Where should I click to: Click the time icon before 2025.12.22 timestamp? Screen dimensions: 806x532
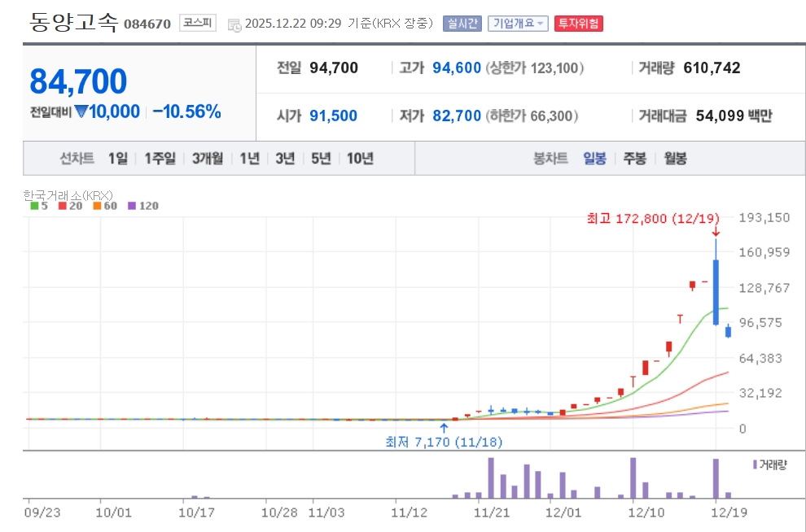click(234, 24)
